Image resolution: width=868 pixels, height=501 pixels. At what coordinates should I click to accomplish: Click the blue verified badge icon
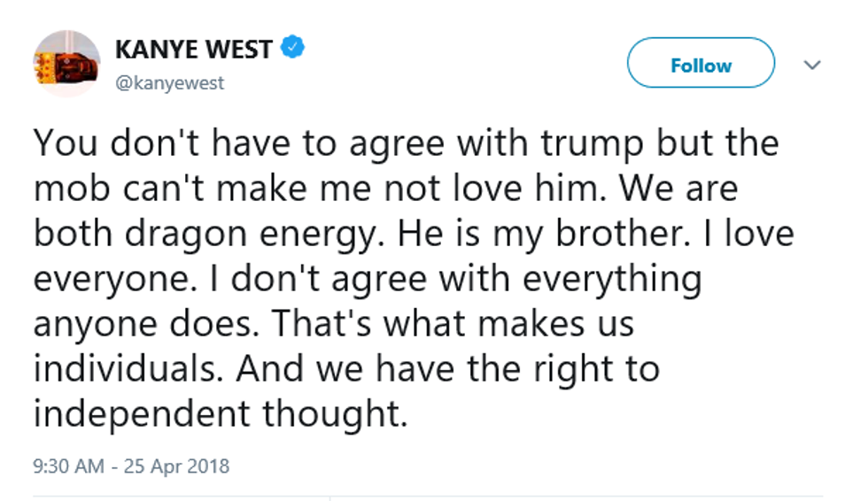click(293, 48)
